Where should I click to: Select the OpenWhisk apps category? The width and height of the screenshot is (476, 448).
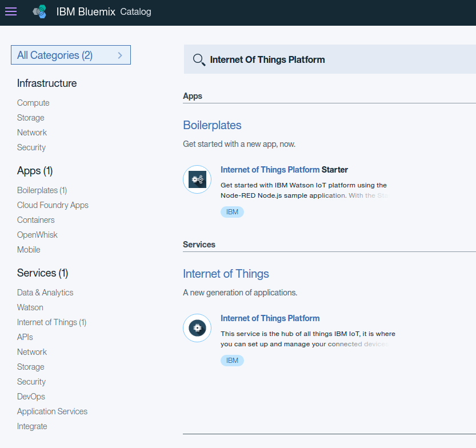point(37,235)
